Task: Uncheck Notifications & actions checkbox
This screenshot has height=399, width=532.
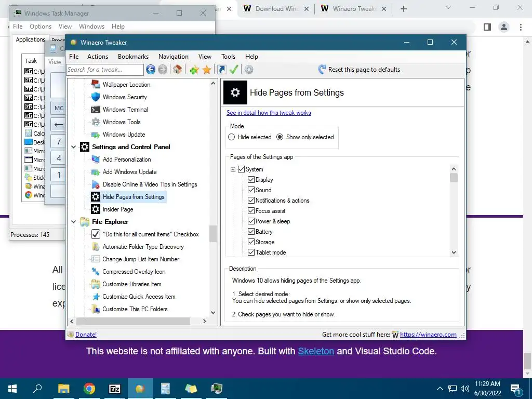Action: tap(251, 200)
